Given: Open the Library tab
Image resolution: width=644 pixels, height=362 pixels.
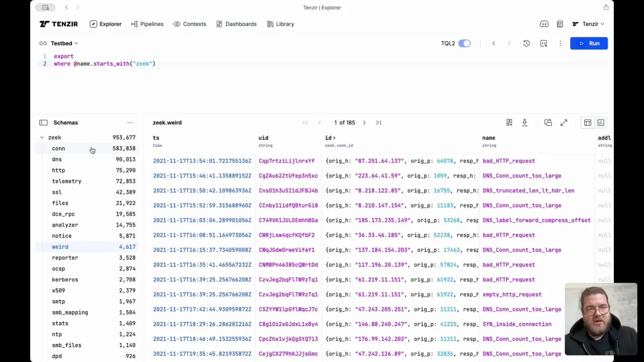Looking at the screenshot, I should [x=281, y=24].
